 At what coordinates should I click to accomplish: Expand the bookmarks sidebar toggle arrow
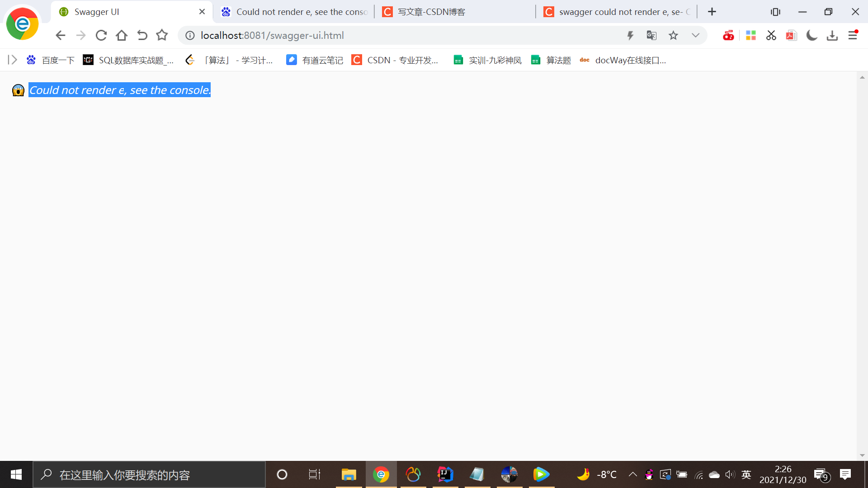(13, 60)
